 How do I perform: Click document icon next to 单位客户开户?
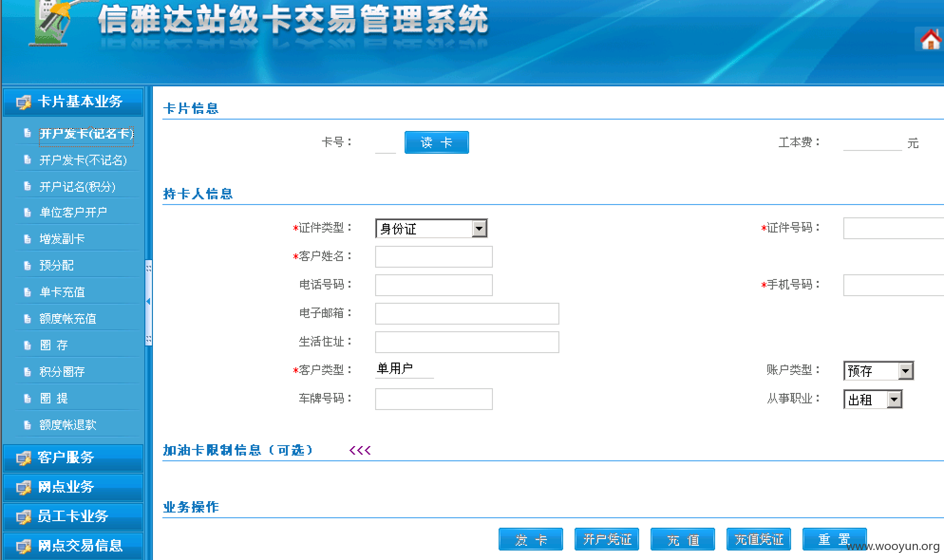pos(28,212)
